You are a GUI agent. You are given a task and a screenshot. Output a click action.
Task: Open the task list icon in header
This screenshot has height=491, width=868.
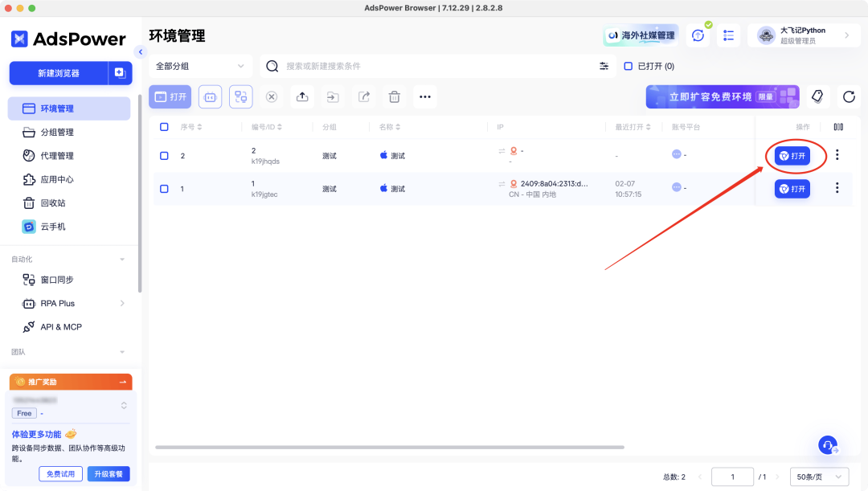[728, 35]
